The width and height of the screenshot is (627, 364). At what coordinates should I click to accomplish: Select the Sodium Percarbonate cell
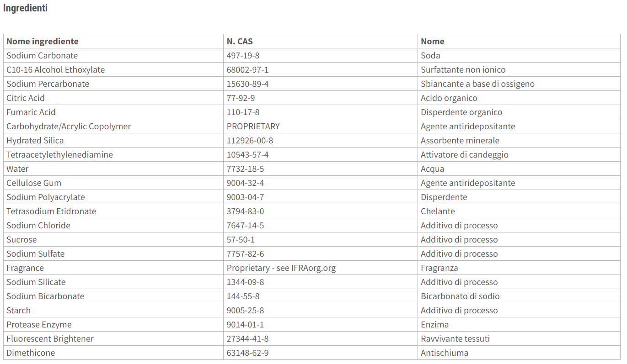[113, 84]
